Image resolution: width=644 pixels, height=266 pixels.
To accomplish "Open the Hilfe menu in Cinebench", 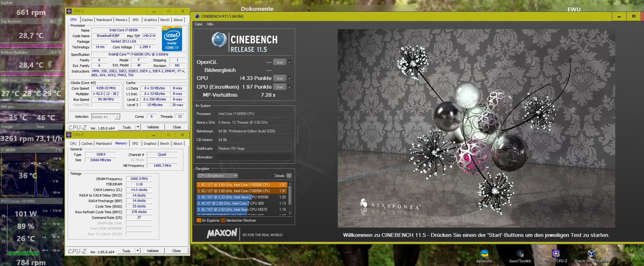I will click(210, 24).
